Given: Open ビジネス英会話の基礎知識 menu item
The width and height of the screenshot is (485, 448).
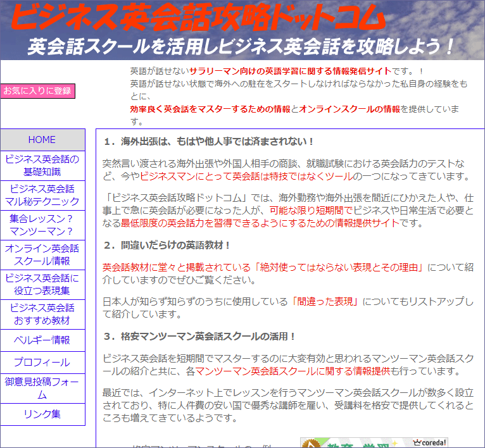Looking at the screenshot, I should coord(42,166).
